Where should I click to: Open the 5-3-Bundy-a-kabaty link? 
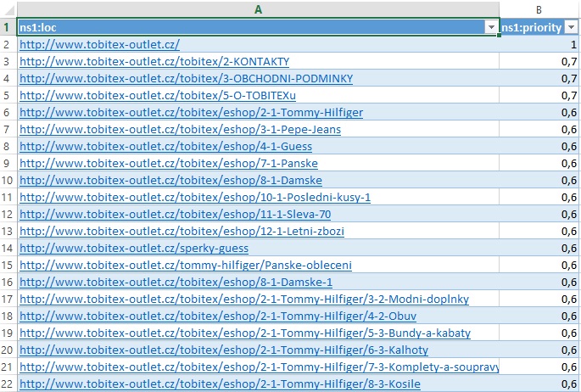245,333
